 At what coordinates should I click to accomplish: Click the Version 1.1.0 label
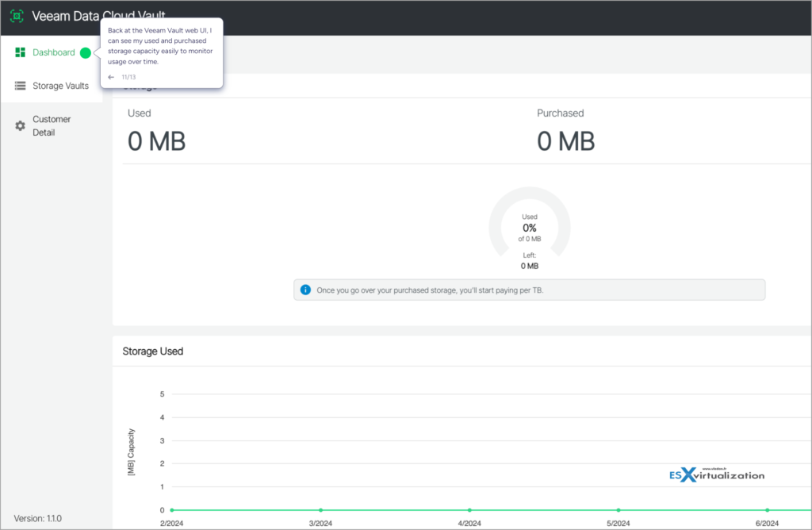36,517
